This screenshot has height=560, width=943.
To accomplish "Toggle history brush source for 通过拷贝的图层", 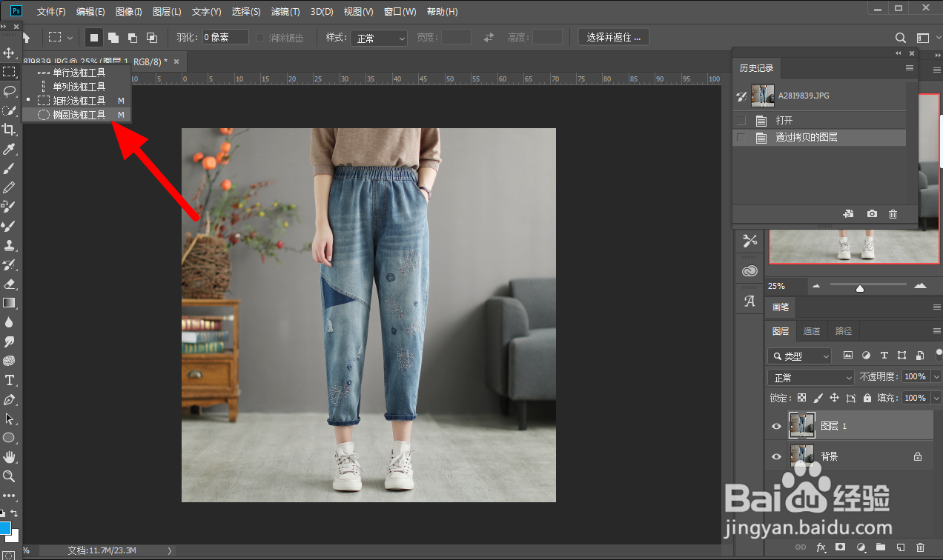I will [741, 137].
